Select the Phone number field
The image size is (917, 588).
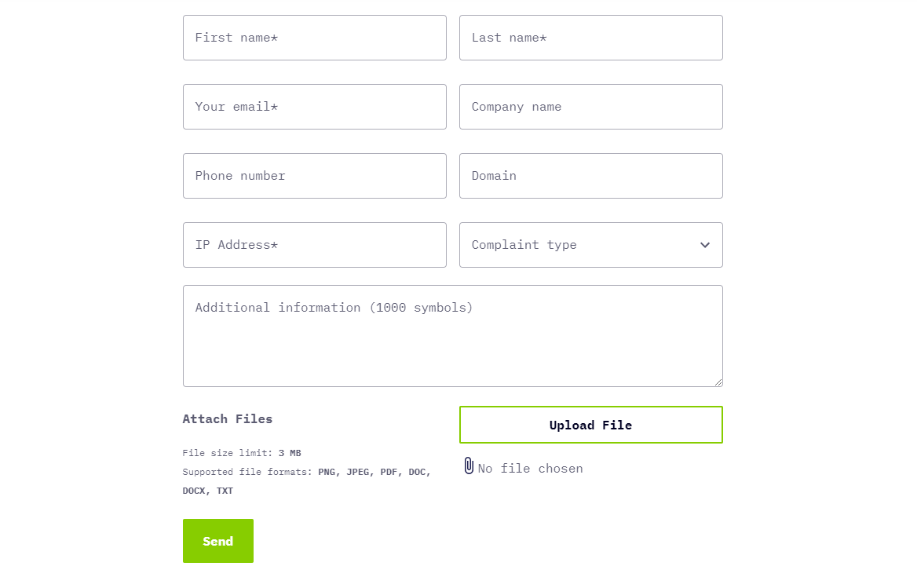[x=315, y=176]
